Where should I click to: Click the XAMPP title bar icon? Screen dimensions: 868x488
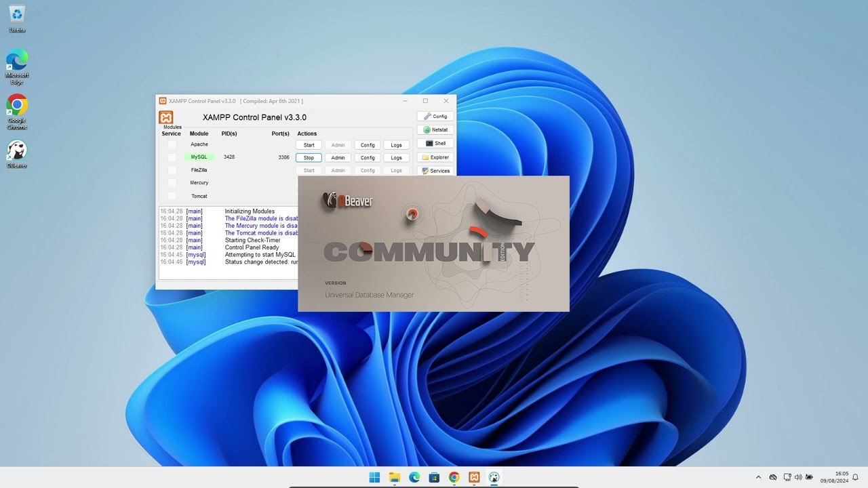point(163,101)
